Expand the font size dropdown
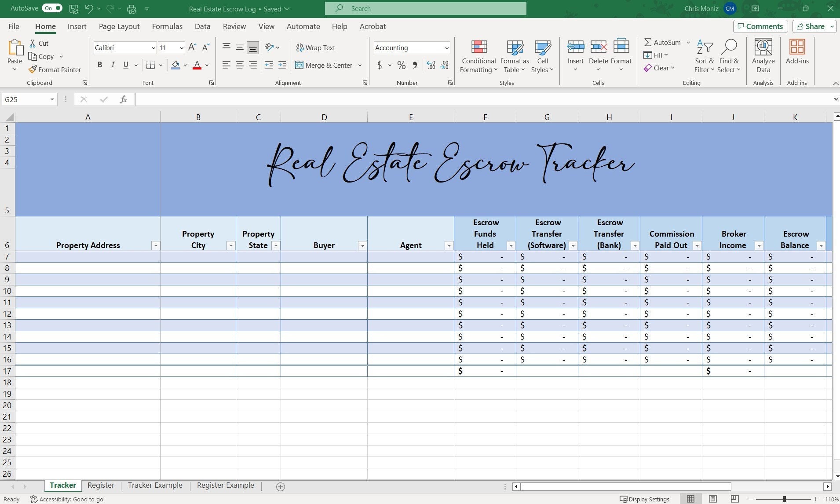Viewport: 840px width, 504px height. coord(181,47)
